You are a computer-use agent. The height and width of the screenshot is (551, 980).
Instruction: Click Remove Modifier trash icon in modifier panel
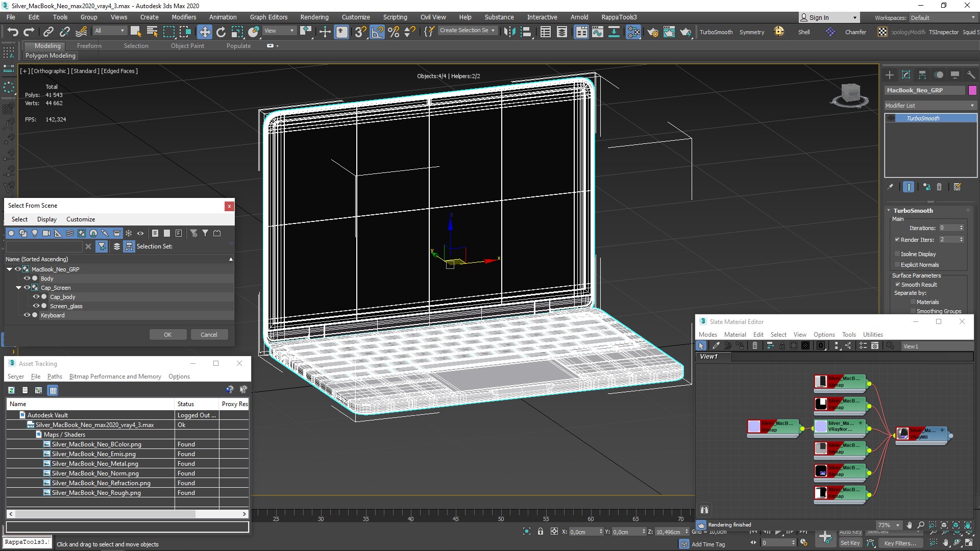coord(939,187)
